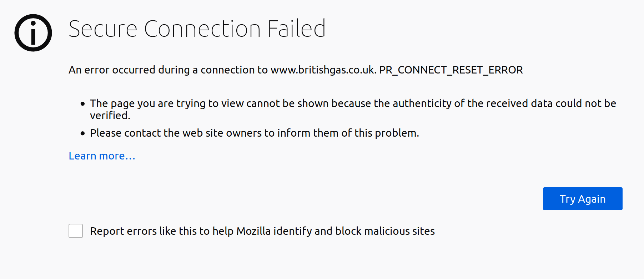Click the 'Report errors like this' checkbox label
Viewport: 644px width, 279px height.
[262, 231]
